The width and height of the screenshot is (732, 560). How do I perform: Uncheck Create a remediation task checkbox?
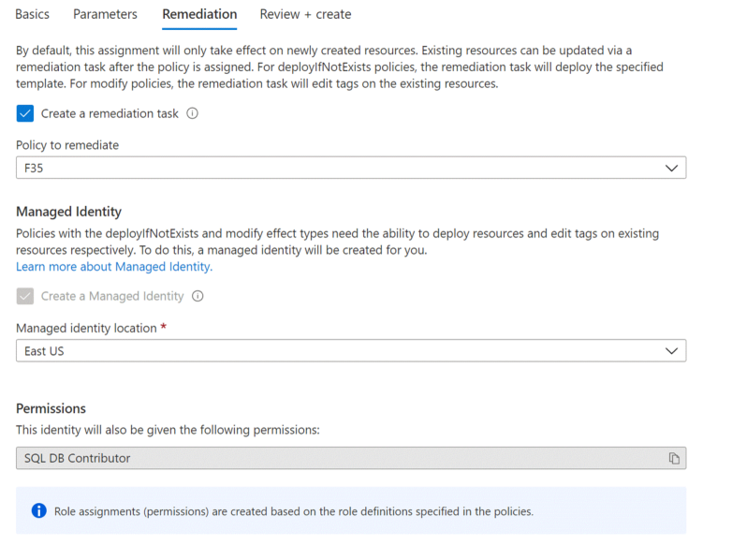[24, 113]
